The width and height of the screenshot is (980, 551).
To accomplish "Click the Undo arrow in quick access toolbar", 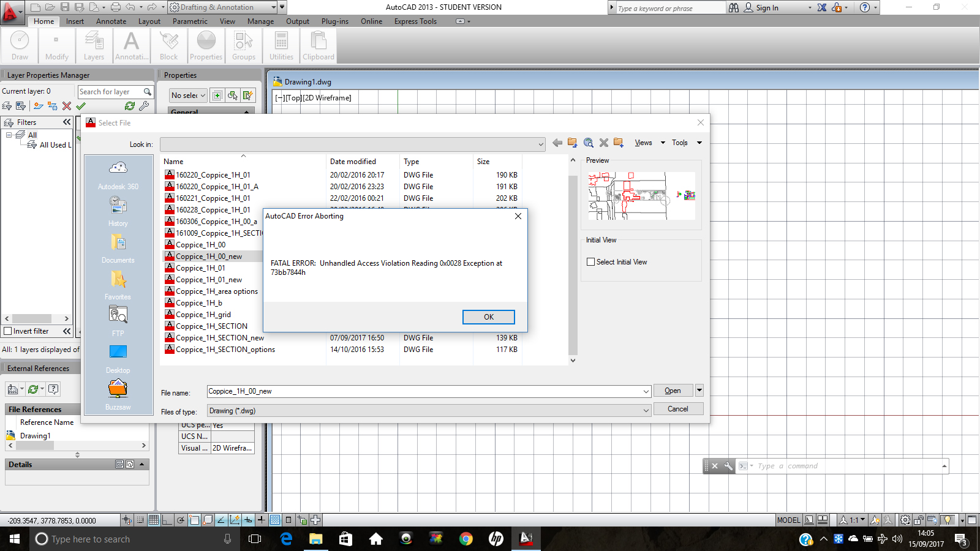I will point(130,7).
